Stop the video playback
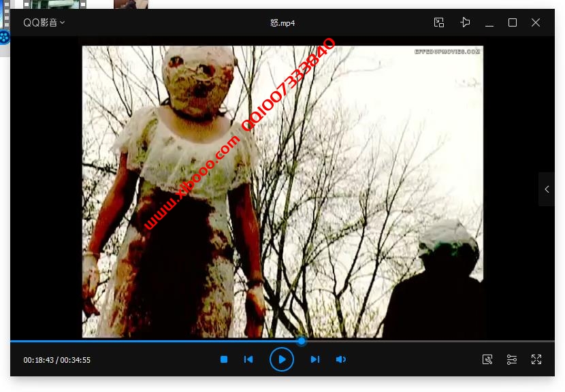565x392 pixels. (x=224, y=359)
